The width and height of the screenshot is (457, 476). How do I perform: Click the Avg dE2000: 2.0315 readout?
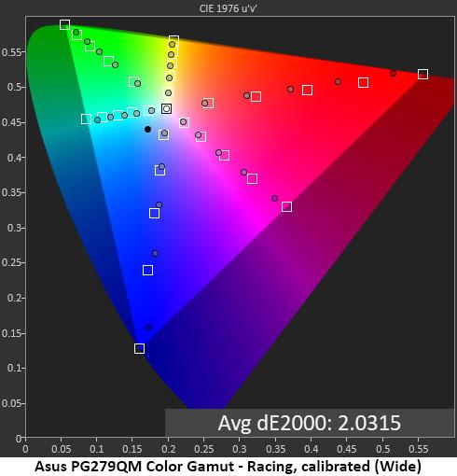tap(310, 423)
